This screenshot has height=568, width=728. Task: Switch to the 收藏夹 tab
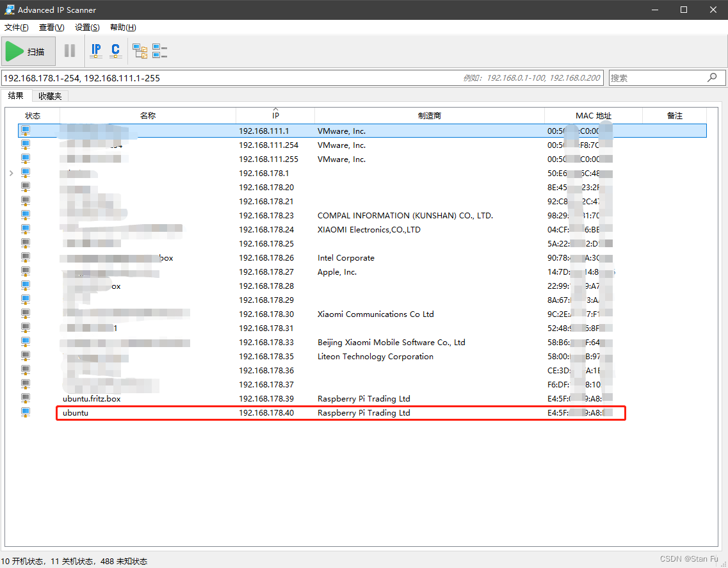click(50, 96)
